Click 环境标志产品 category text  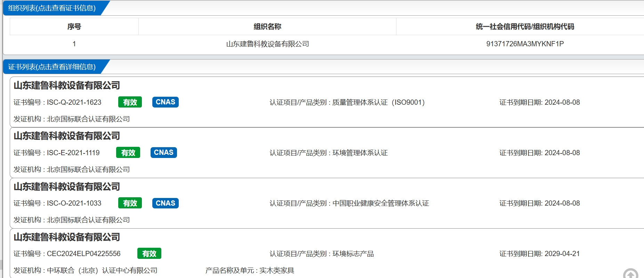click(353, 254)
